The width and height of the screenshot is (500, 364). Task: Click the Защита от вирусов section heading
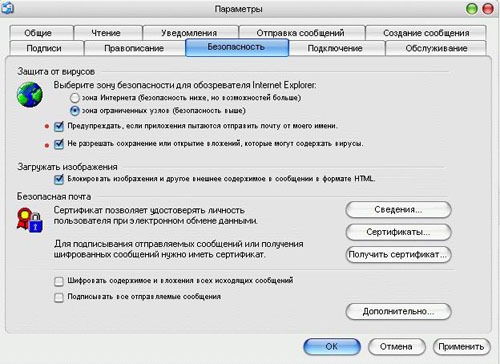pos(56,72)
